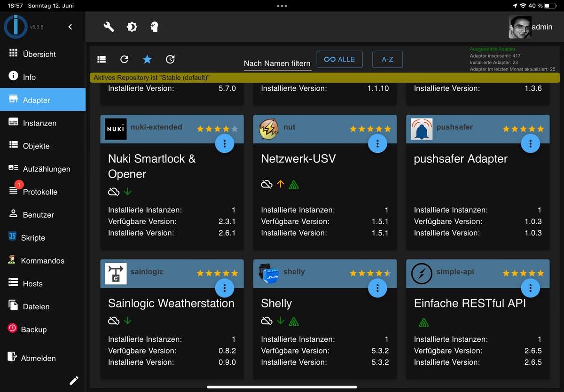Click the ALLE filter button

340,59
